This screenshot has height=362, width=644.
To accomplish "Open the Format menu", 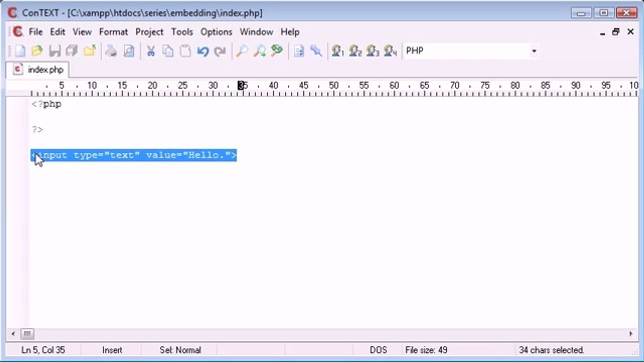I will 113,32.
